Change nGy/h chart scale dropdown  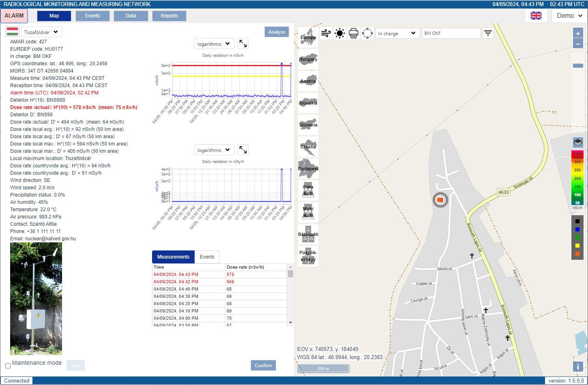point(214,150)
